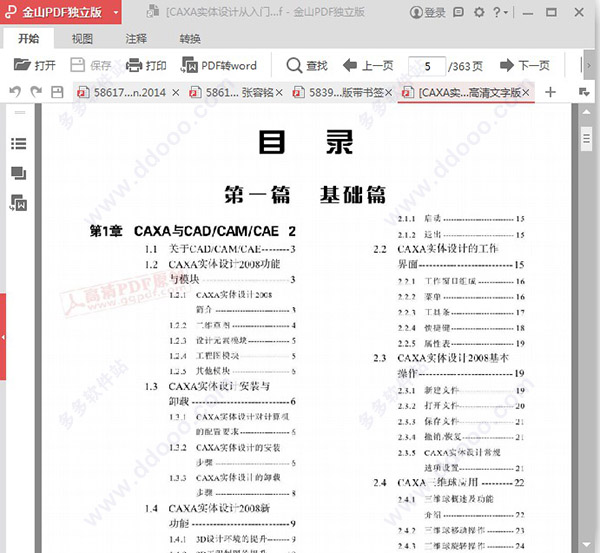This screenshot has height=553, width=600.
Task: Click entry 2.2 CAXA实体设计的工作
Action: pos(435,249)
